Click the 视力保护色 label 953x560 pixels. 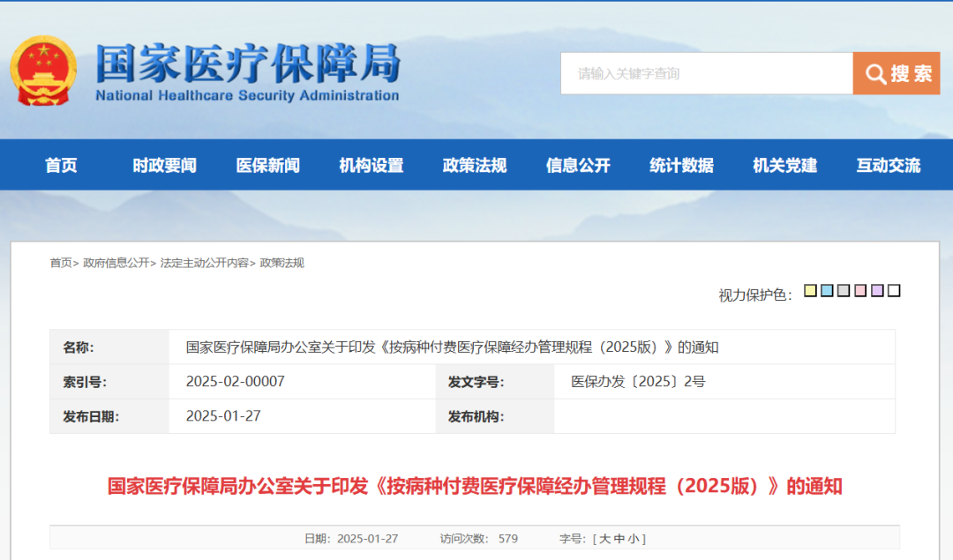point(755,295)
